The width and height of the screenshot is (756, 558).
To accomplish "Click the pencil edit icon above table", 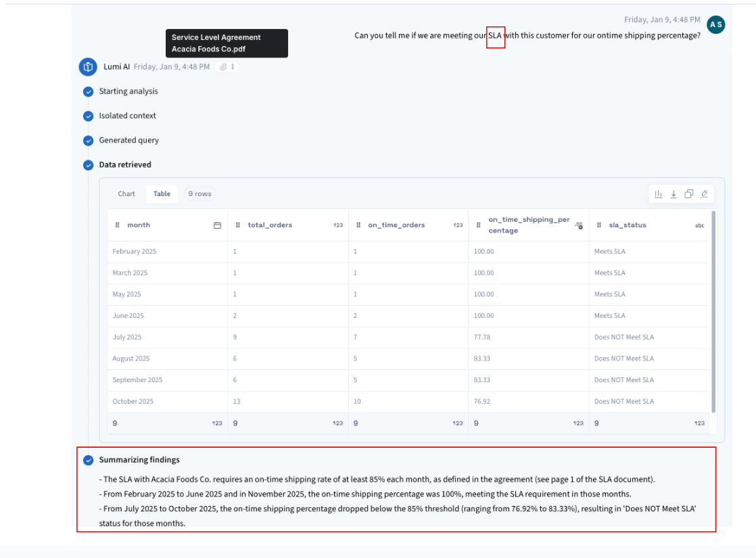I will [x=705, y=194].
